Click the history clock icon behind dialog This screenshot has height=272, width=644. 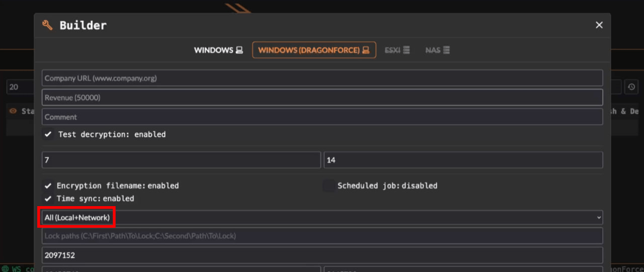631,87
